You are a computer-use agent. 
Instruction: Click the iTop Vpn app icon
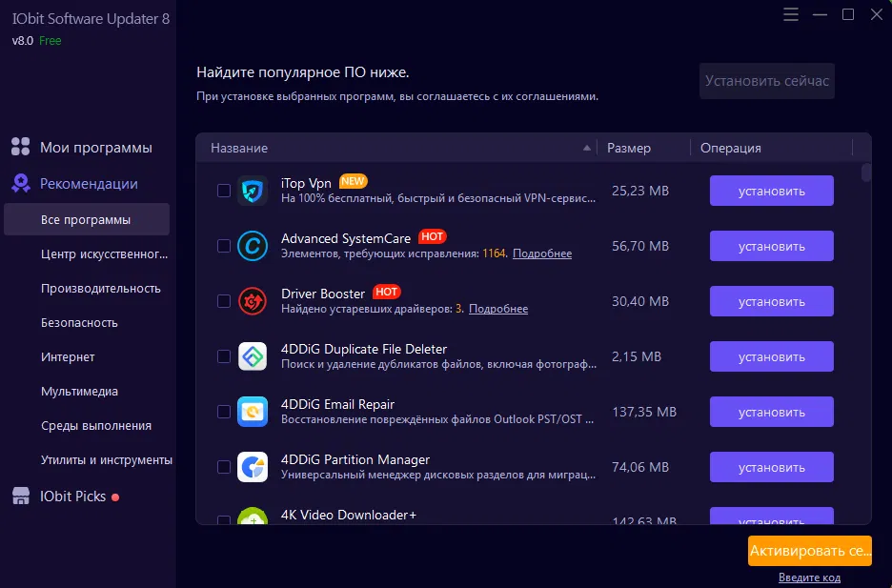coord(253,191)
